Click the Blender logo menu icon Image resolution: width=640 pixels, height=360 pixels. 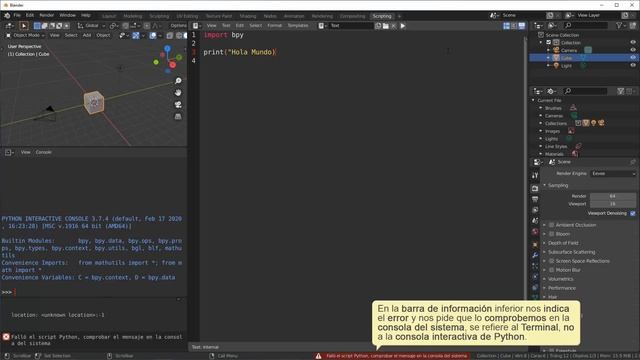coord(7,16)
